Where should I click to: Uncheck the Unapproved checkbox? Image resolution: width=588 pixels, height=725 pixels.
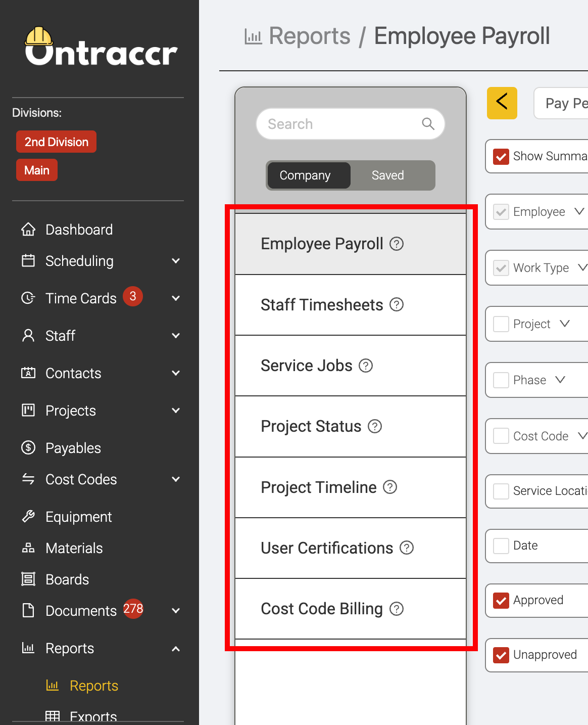pos(501,655)
